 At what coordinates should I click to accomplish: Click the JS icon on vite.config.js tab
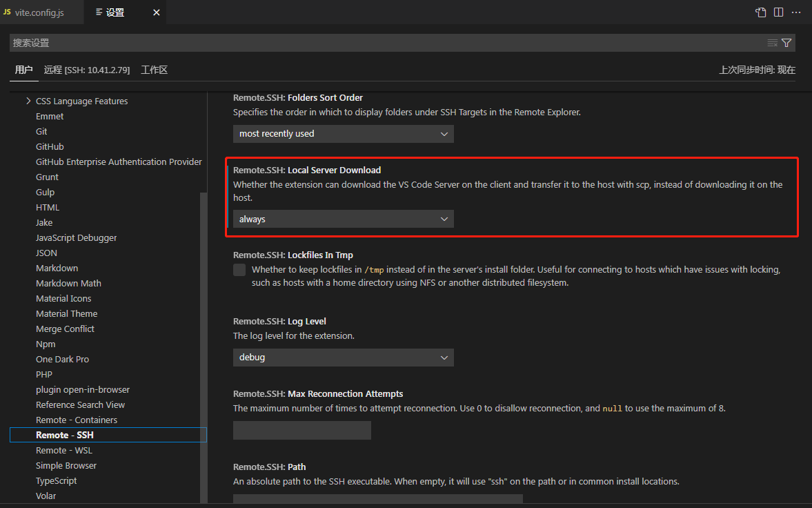(x=8, y=12)
